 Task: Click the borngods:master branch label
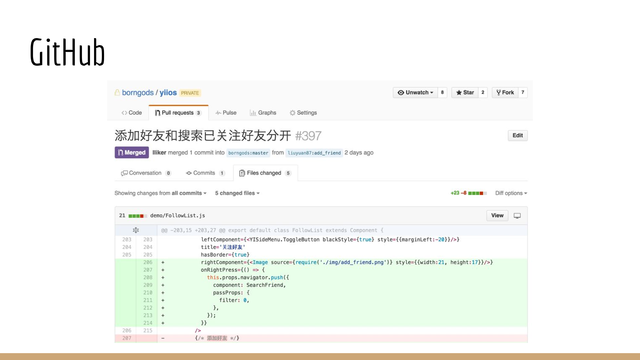pyautogui.click(x=248, y=153)
